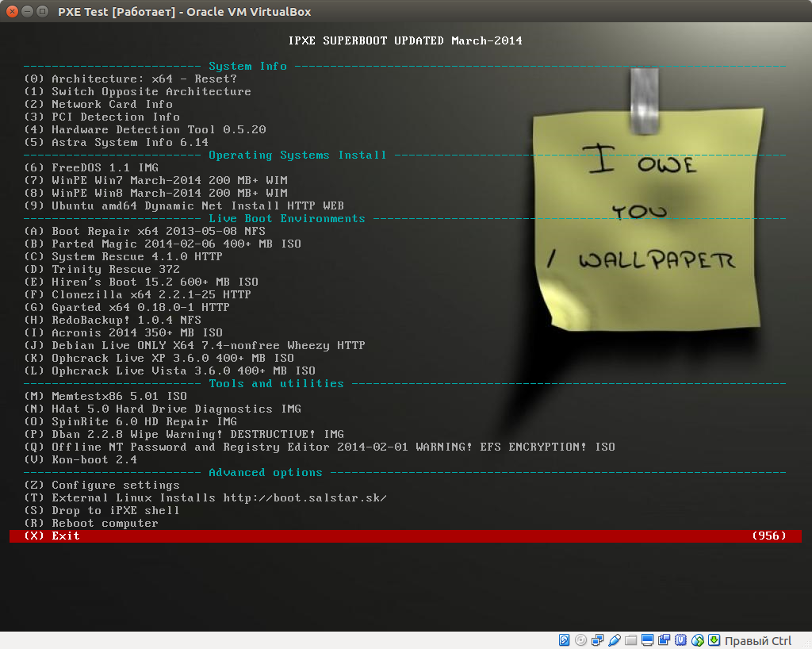Click the (956) countdown timer value
Screen dimensions: 812x649
click(769, 536)
